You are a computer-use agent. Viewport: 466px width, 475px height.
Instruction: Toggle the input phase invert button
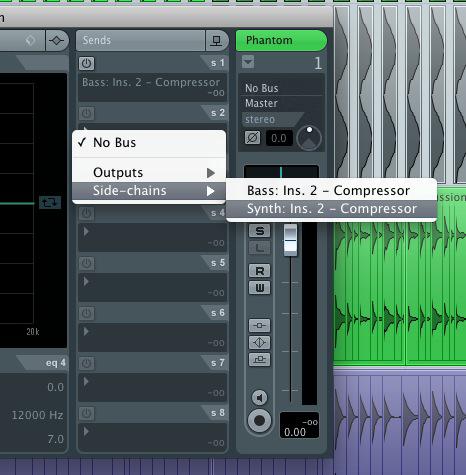[253, 138]
